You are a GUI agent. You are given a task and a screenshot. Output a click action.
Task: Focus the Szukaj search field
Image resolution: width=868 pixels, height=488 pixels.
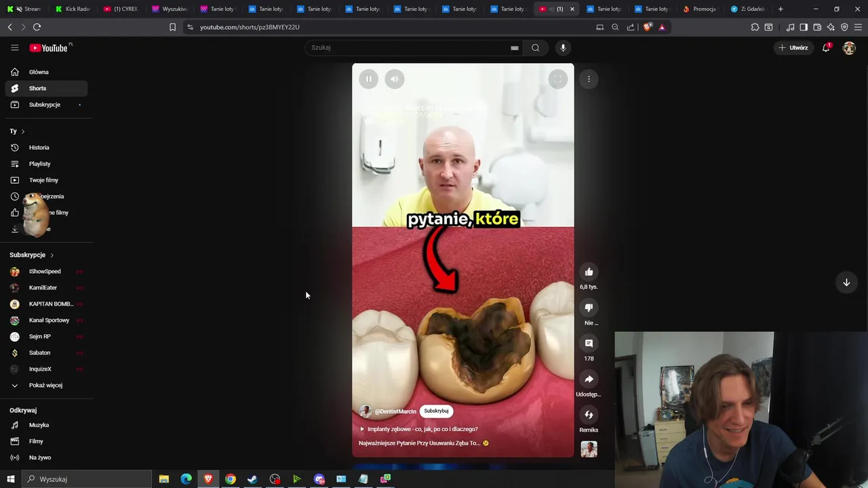pyautogui.click(x=407, y=47)
